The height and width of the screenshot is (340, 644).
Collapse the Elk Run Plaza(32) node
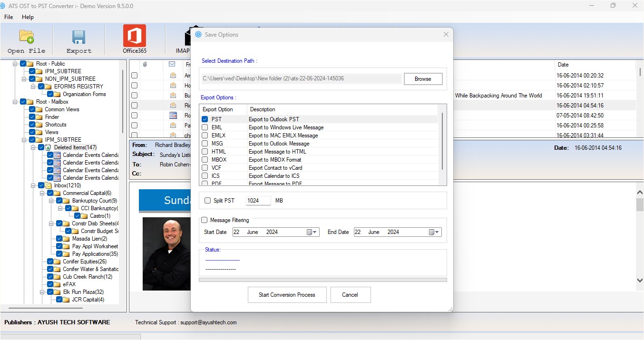[x=43, y=292]
